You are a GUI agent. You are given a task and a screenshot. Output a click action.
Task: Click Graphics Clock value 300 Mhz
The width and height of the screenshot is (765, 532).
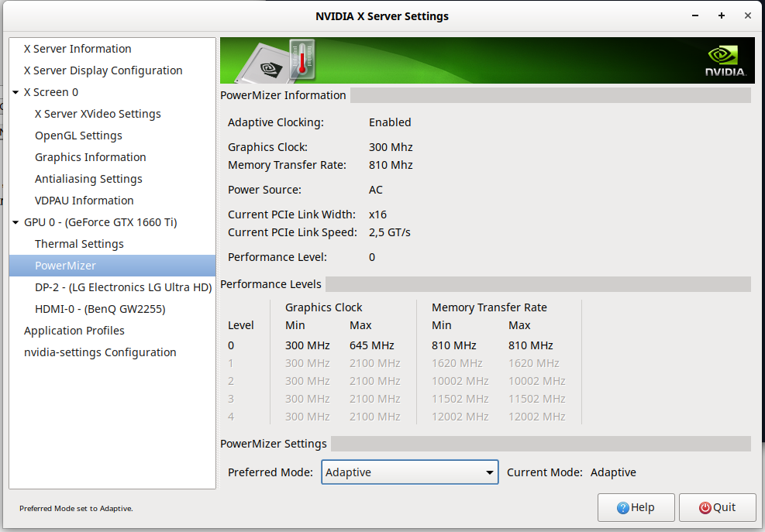pos(391,147)
